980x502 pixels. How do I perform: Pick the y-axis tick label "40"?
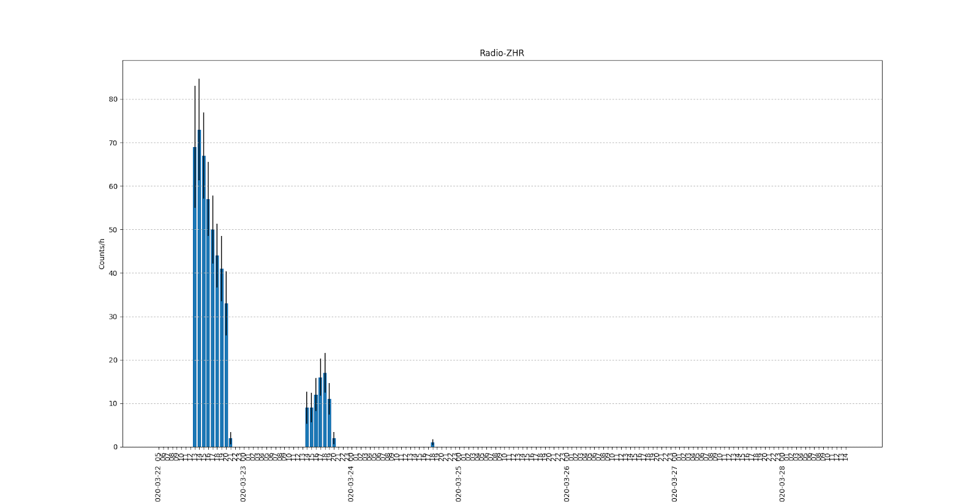point(113,273)
